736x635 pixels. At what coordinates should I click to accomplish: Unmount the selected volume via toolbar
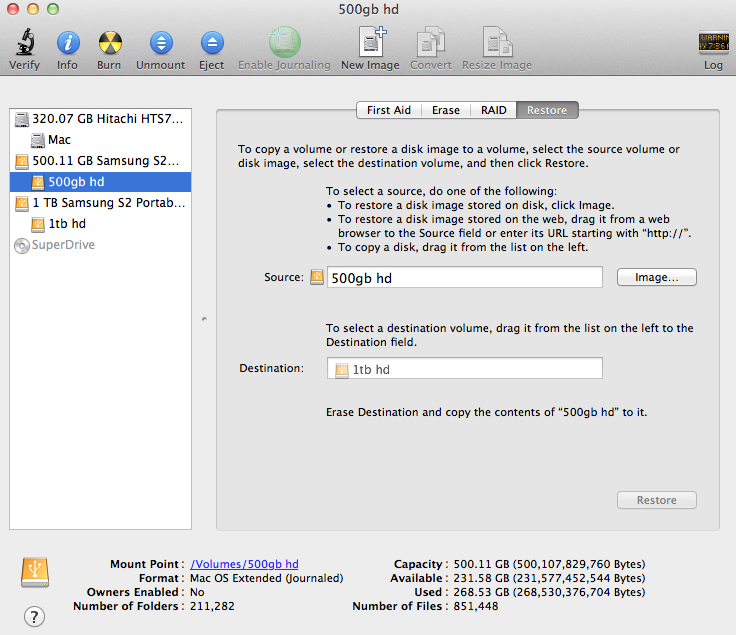pos(161,43)
